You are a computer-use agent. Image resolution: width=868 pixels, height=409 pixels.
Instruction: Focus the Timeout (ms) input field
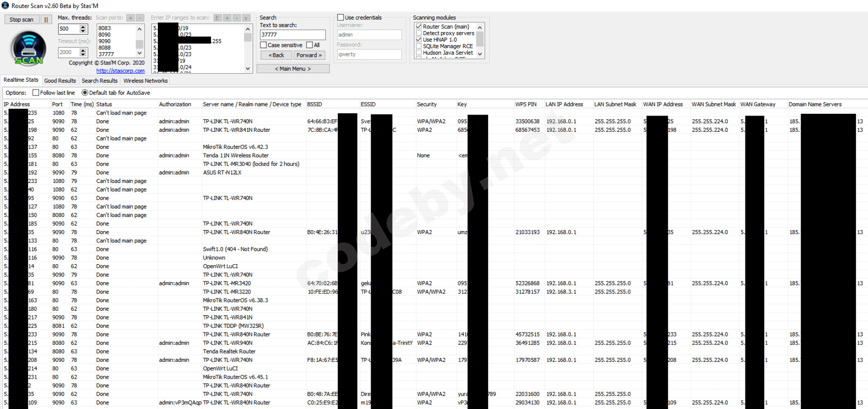pyautogui.click(x=69, y=53)
